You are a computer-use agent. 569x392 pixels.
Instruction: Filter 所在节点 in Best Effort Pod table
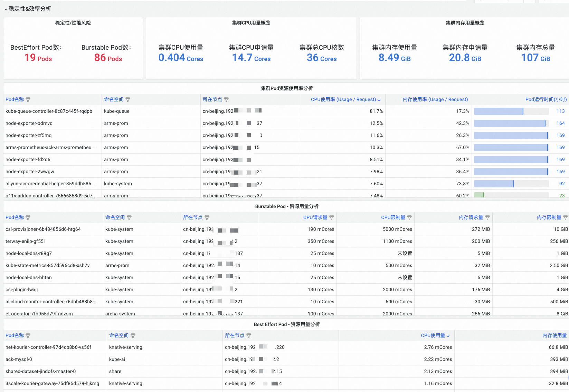pos(249,335)
